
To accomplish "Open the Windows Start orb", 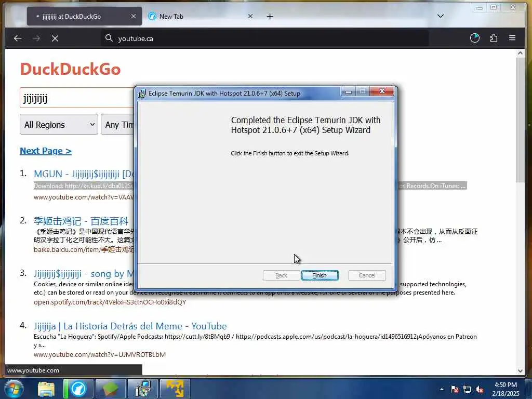I will tap(14, 389).
